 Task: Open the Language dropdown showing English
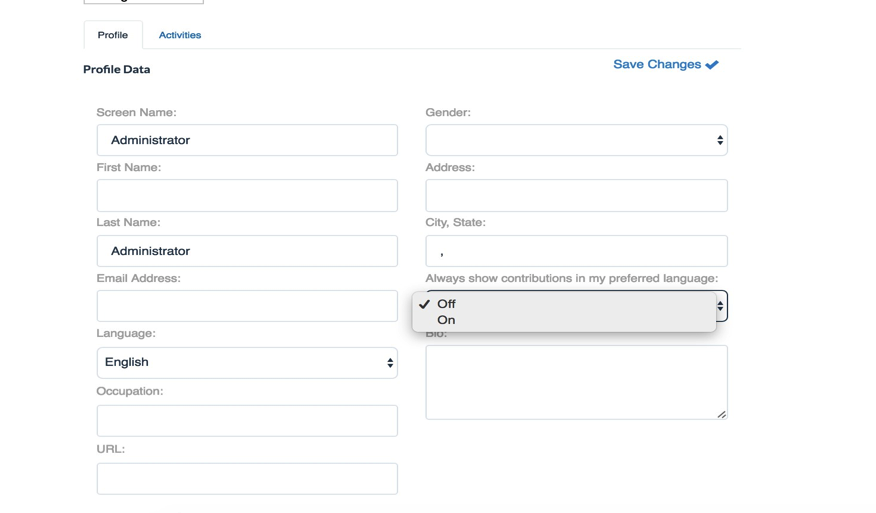pyautogui.click(x=247, y=362)
